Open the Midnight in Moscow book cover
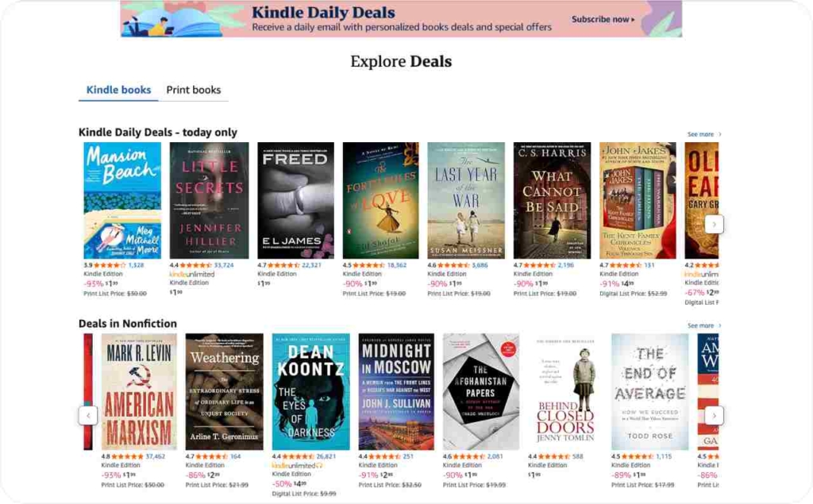 coord(396,391)
